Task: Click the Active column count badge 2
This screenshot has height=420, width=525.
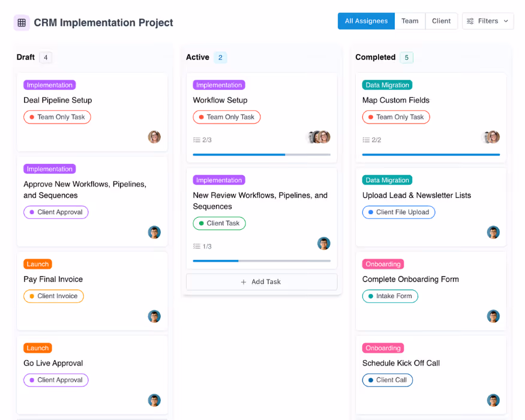Action: (x=220, y=58)
